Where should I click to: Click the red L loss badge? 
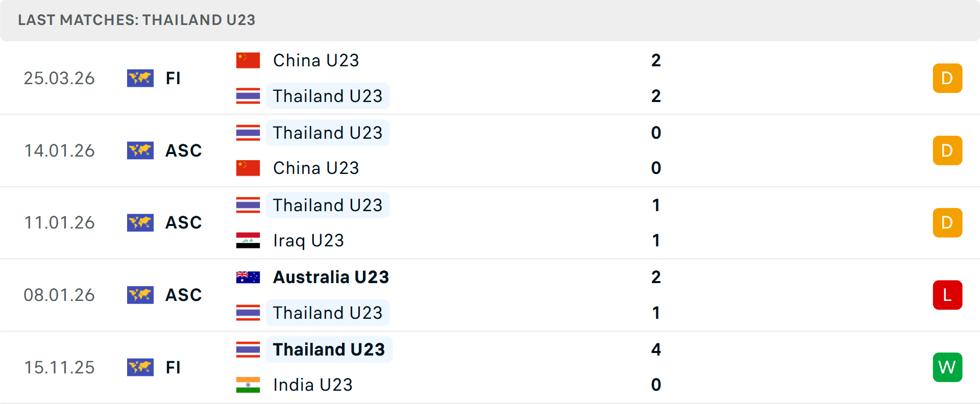click(947, 295)
